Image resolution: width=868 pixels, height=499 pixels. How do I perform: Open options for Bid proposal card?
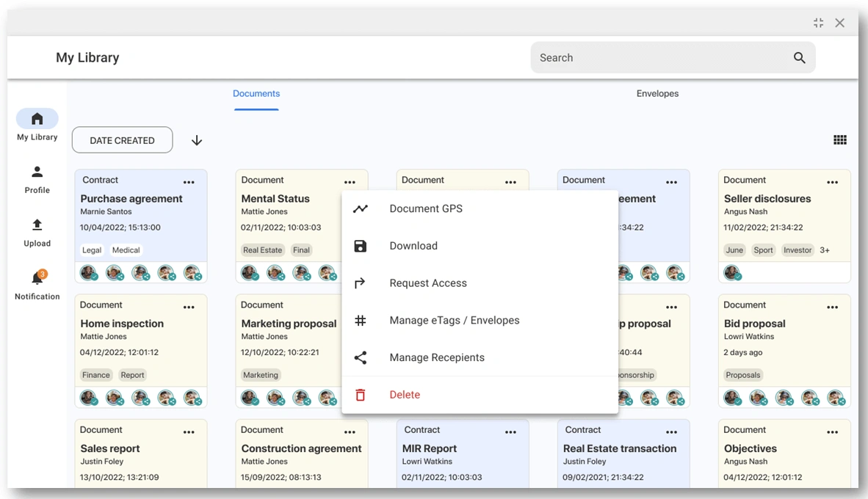pos(833,307)
